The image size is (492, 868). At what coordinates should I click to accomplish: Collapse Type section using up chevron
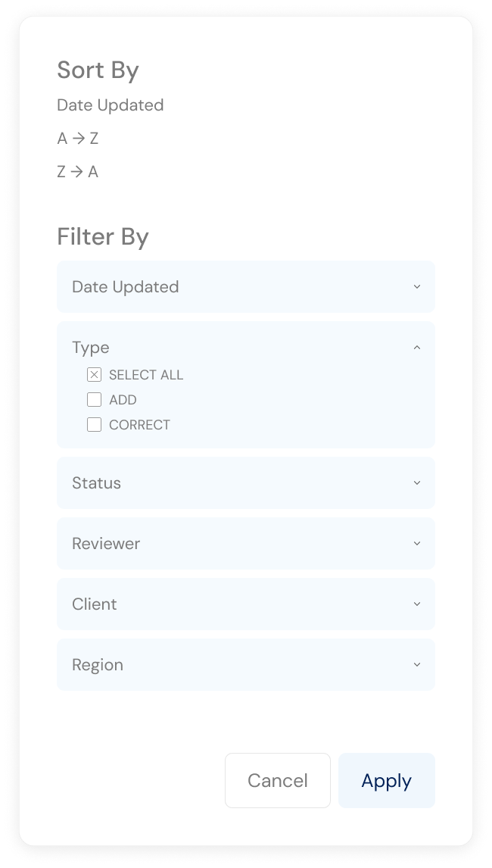pyautogui.click(x=417, y=348)
